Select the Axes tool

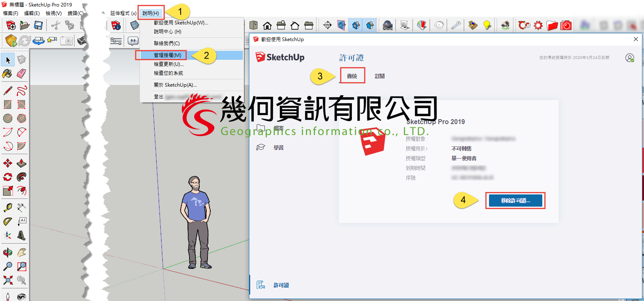click(x=8, y=236)
